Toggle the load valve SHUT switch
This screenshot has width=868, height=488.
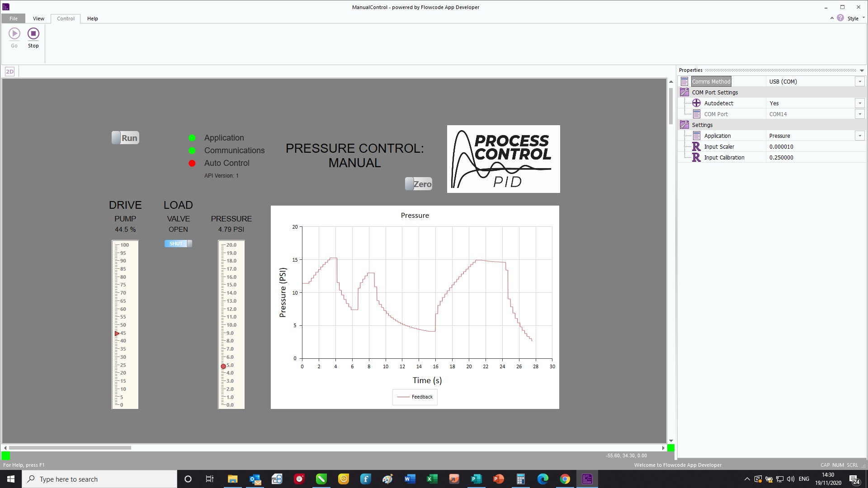pos(178,244)
